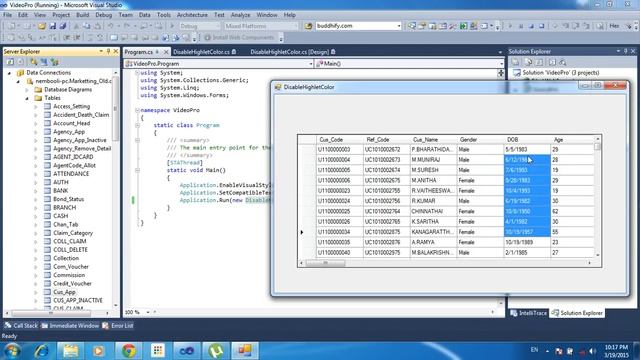Pin the Server Explorer panel
This screenshot has height=360, width=640.
pyautogui.click(x=108, y=51)
